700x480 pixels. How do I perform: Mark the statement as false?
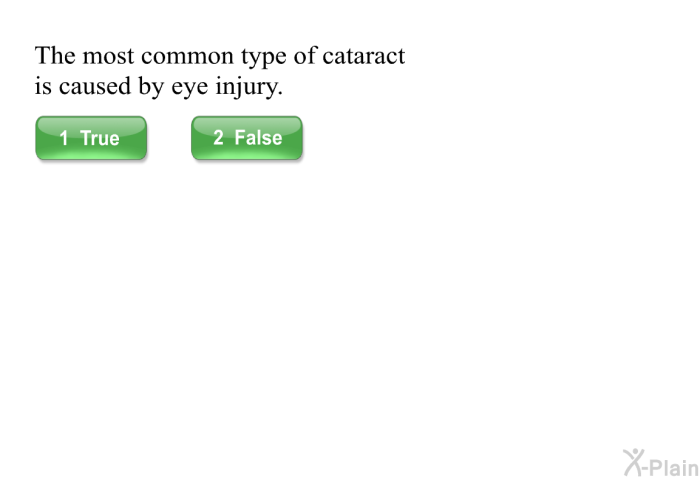[x=247, y=138]
